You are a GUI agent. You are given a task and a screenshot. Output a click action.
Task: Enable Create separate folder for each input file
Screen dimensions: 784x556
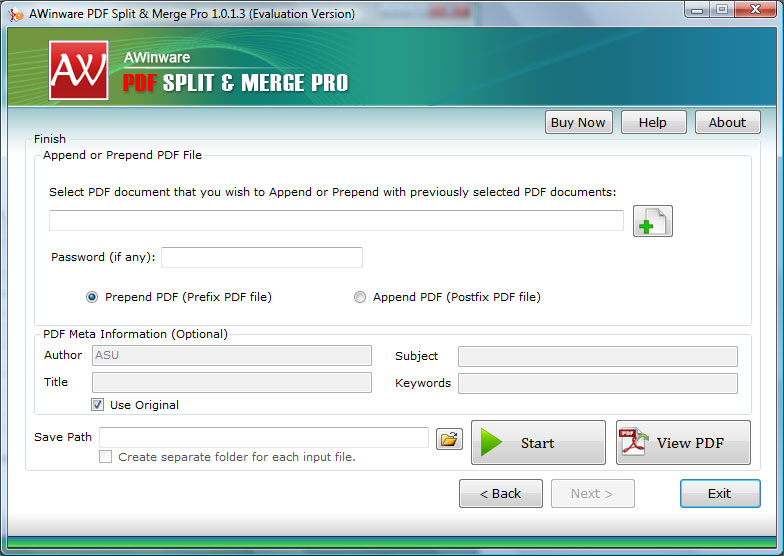click(x=106, y=456)
